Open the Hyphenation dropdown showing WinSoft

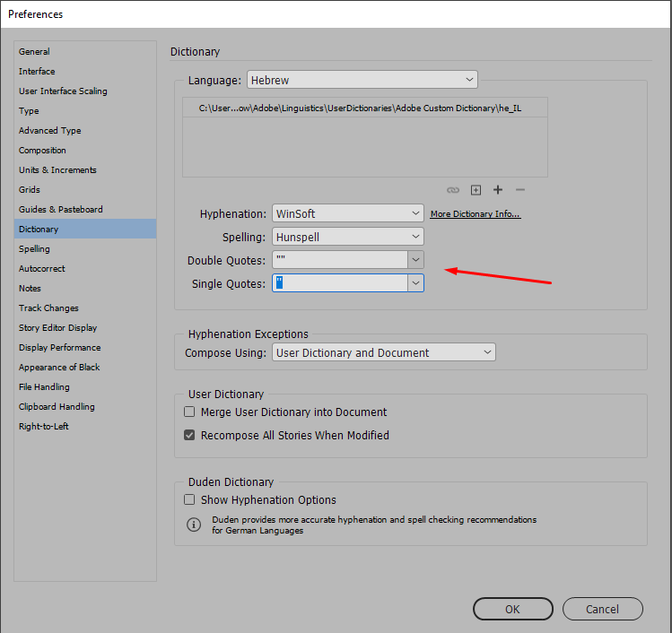pos(348,212)
